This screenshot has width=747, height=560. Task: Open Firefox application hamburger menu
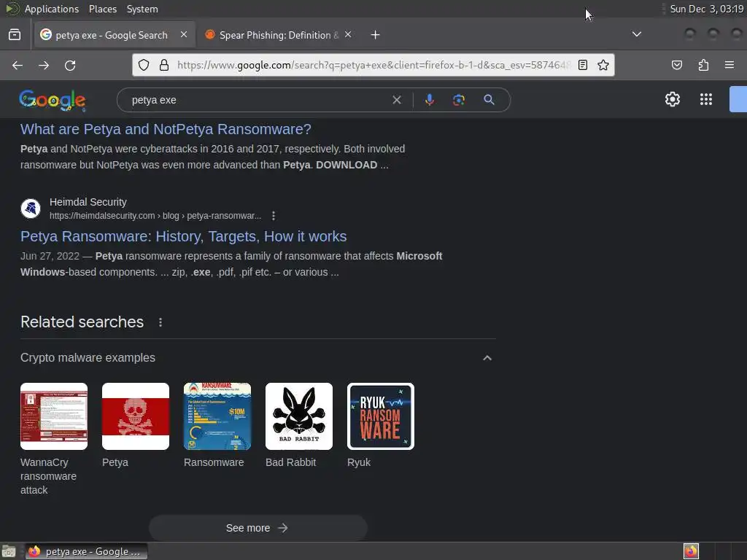(729, 65)
